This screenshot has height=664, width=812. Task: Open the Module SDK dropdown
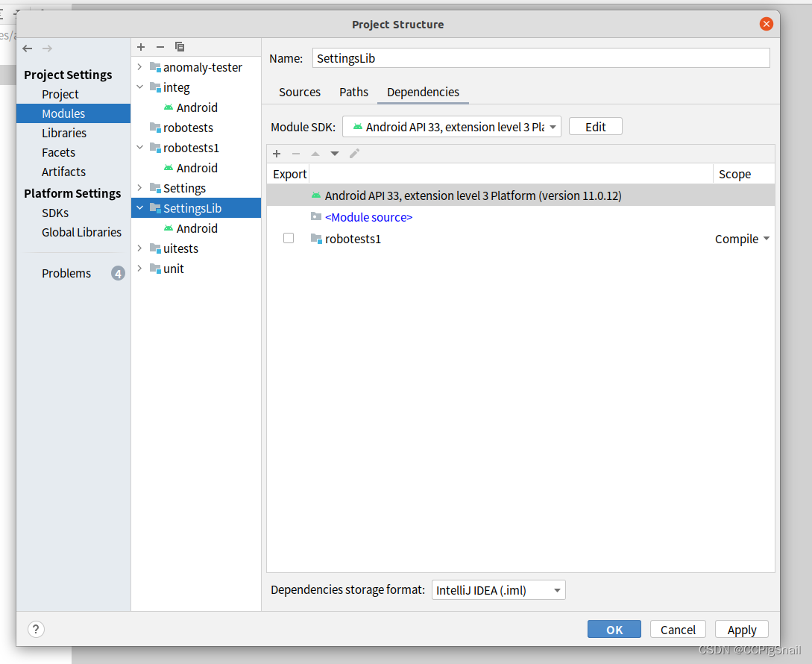click(452, 127)
